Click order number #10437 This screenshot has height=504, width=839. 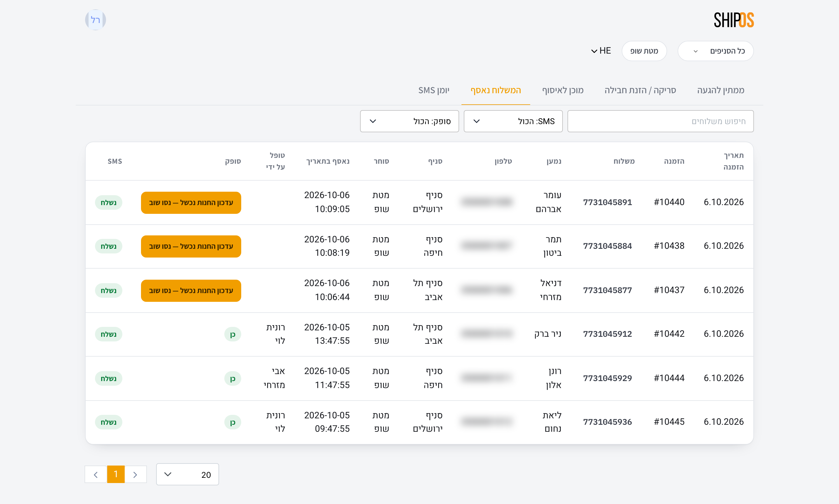[669, 290]
